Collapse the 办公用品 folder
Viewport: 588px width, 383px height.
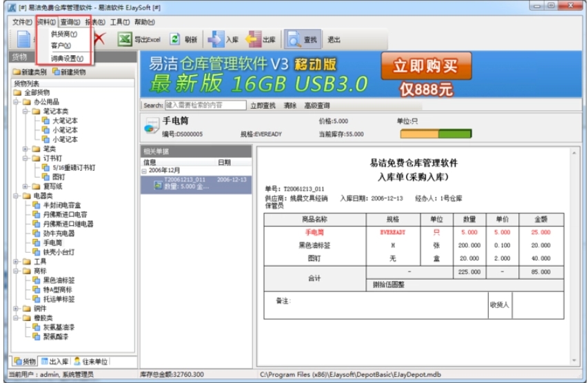16,102
